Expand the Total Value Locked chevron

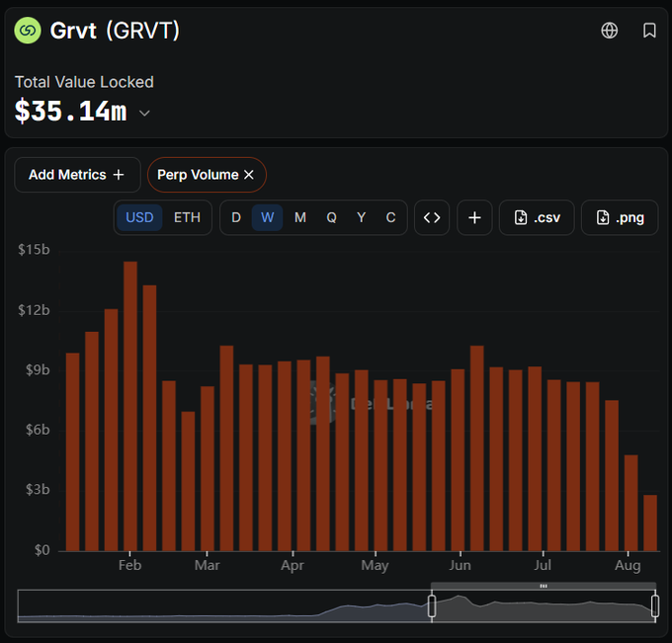(x=145, y=113)
